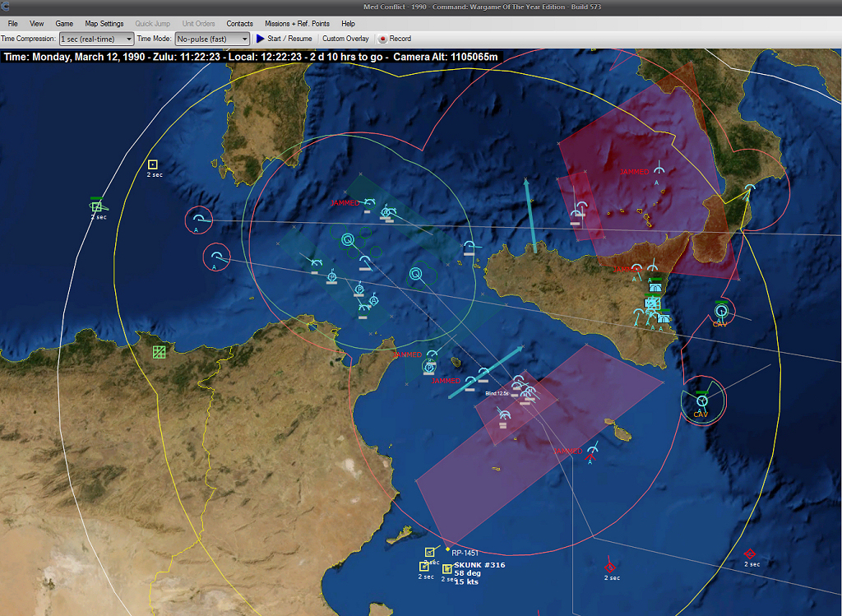Screen dimensions: 842x616
Task: Select upper concentric-circle ship in group
Action: 348,239
